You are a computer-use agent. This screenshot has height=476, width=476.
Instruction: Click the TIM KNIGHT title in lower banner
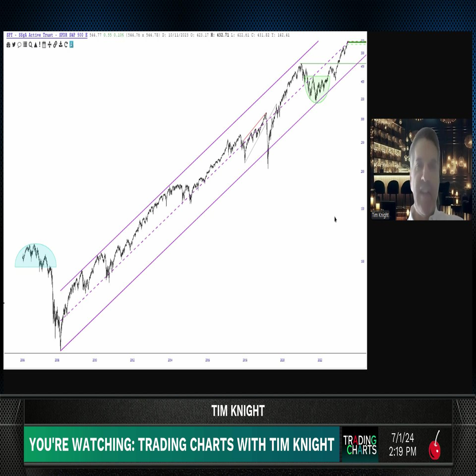238,411
